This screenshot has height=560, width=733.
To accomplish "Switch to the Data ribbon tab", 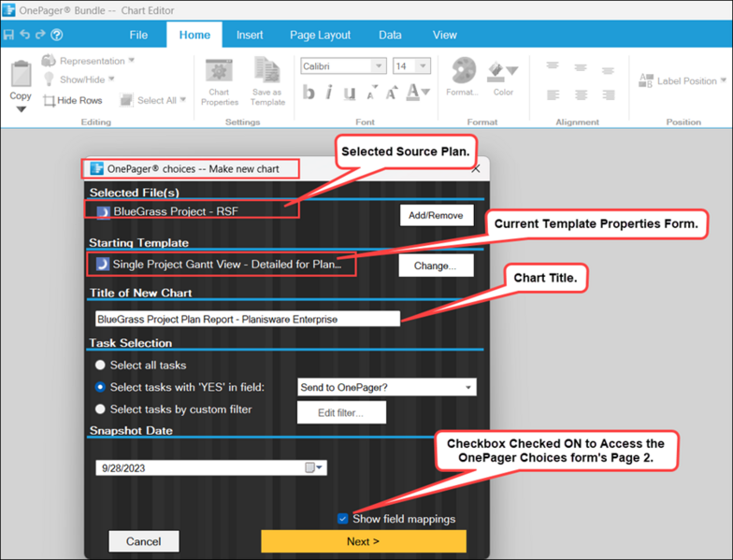I will [x=390, y=36].
